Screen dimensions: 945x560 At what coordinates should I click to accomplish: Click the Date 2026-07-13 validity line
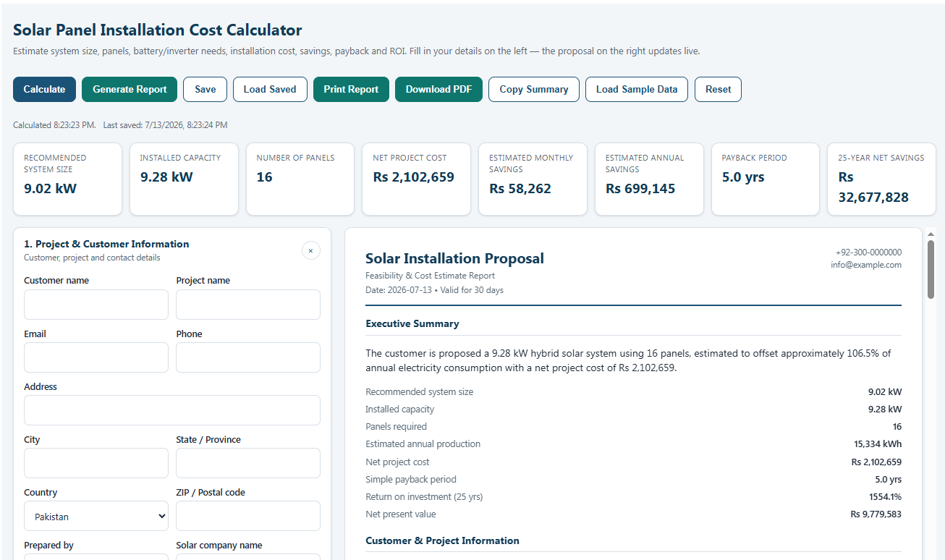pos(434,290)
